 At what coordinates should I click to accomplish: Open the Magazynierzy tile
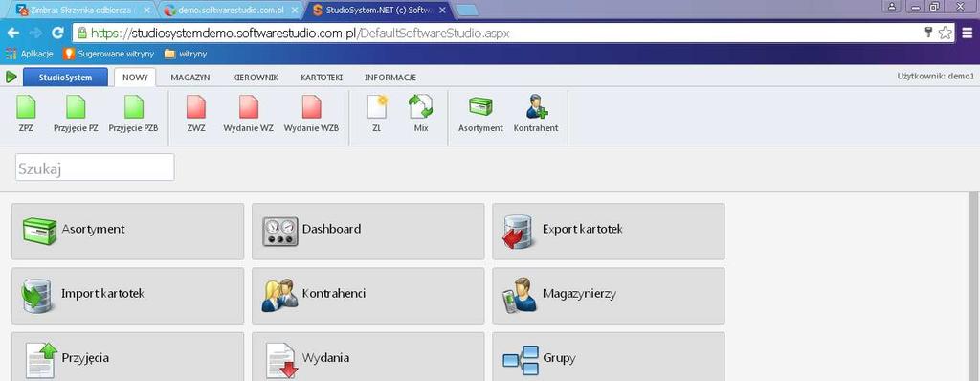point(608,295)
